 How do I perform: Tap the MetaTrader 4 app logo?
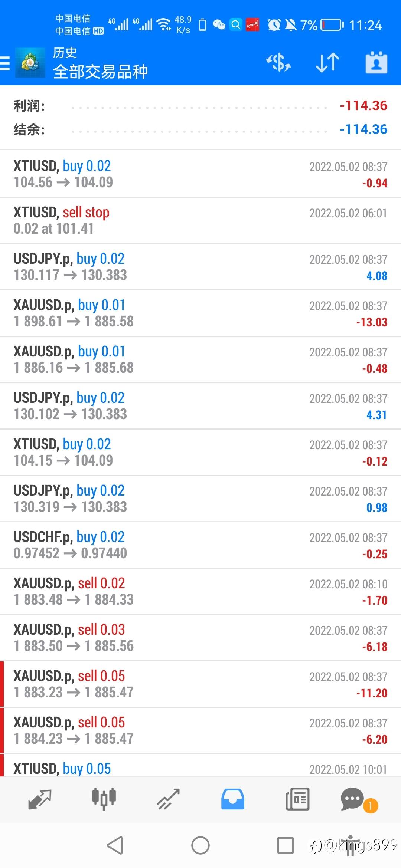click(30, 63)
